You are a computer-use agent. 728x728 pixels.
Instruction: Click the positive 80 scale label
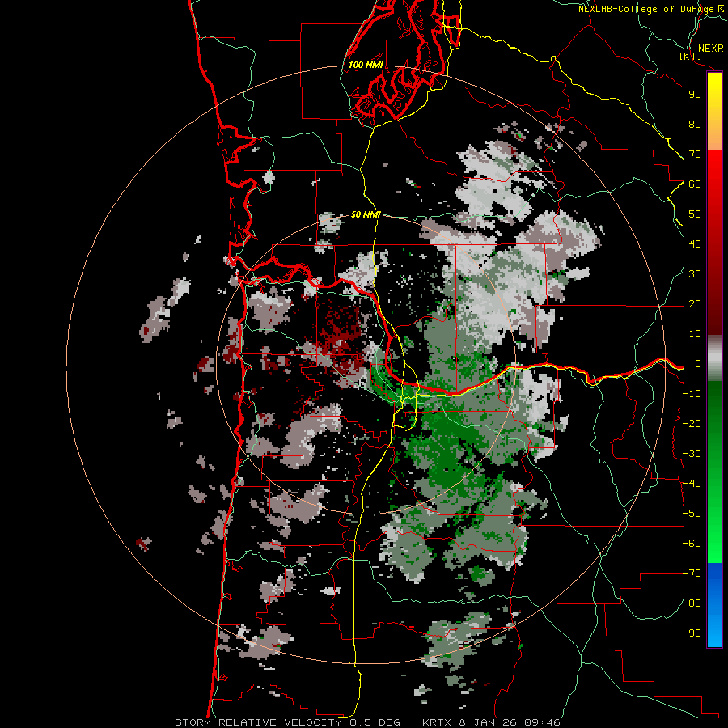point(695,124)
